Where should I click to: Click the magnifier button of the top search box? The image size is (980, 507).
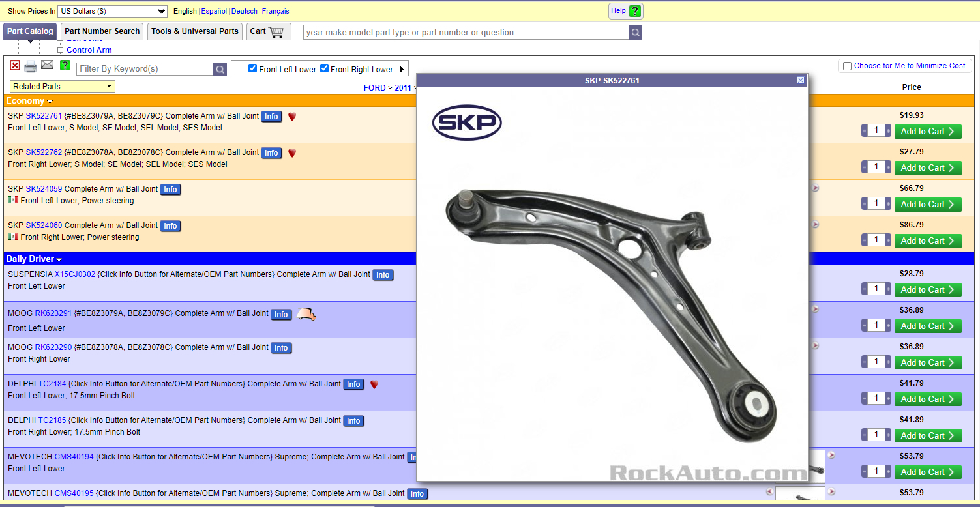point(636,33)
